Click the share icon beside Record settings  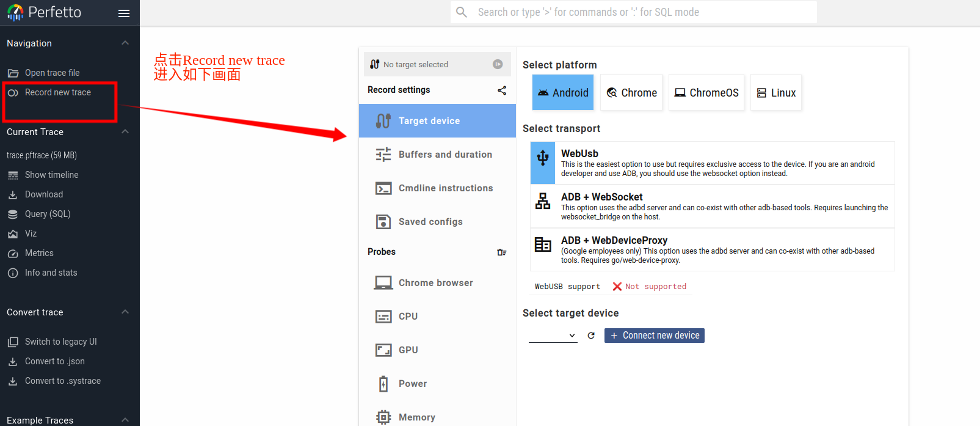(502, 90)
